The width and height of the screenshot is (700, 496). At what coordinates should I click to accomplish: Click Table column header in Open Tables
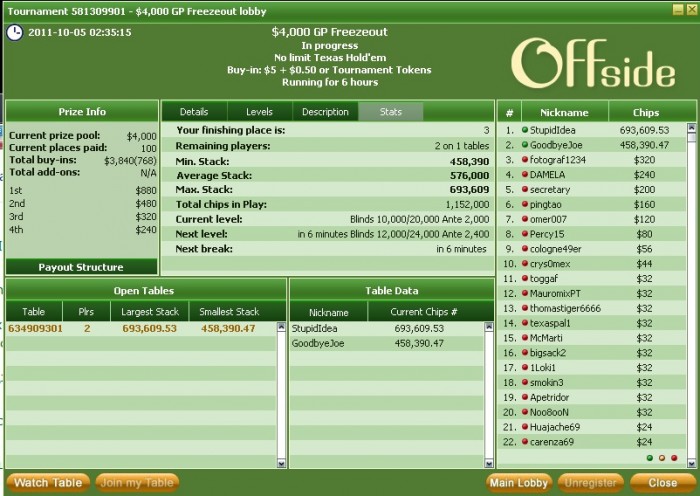click(34, 312)
